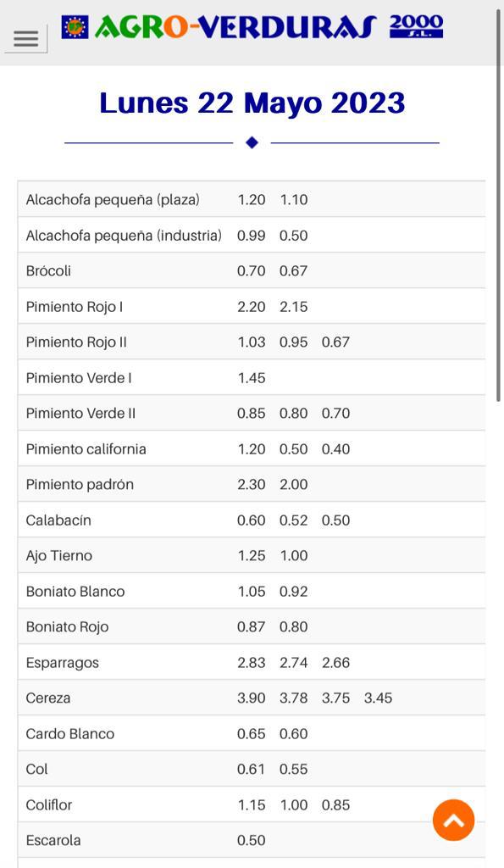Select the Lunes 22 Mayo 2023 heading
Screen dimensions: 504x868
coord(252,103)
